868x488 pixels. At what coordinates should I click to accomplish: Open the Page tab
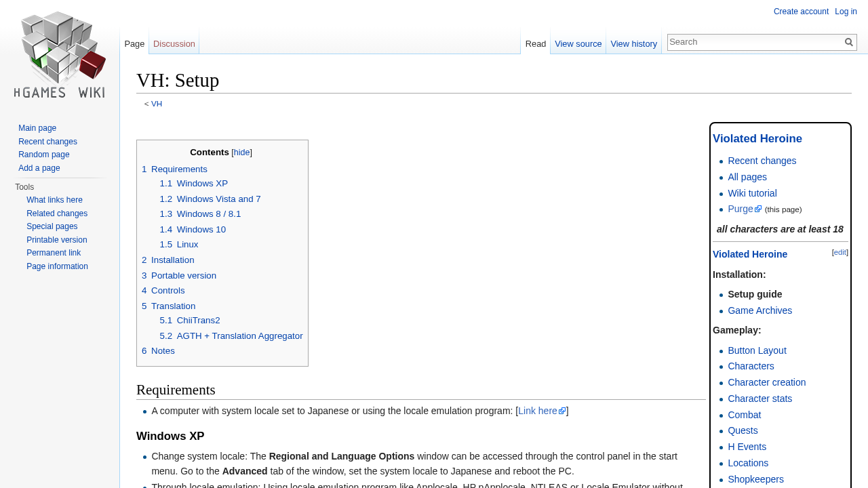(134, 43)
